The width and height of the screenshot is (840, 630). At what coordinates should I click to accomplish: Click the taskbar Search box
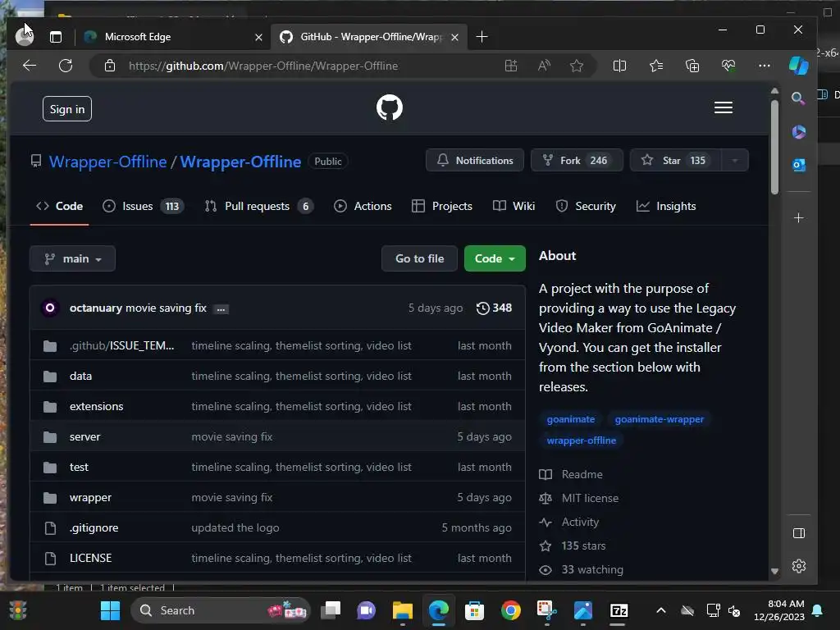pyautogui.click(x=221, y=610)
